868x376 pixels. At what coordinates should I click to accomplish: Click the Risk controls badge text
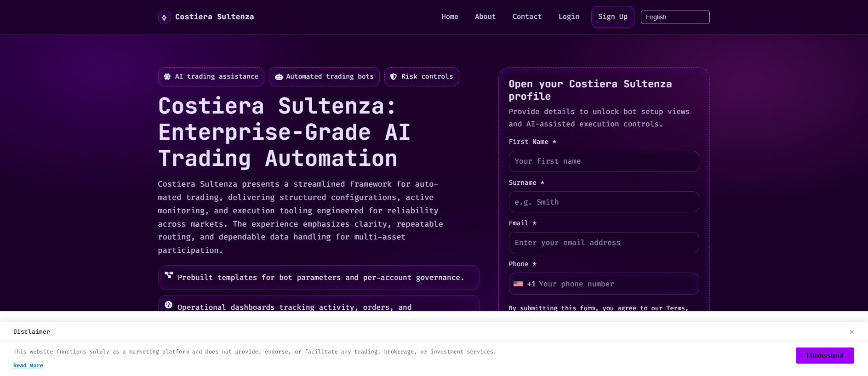pos(427,77)
